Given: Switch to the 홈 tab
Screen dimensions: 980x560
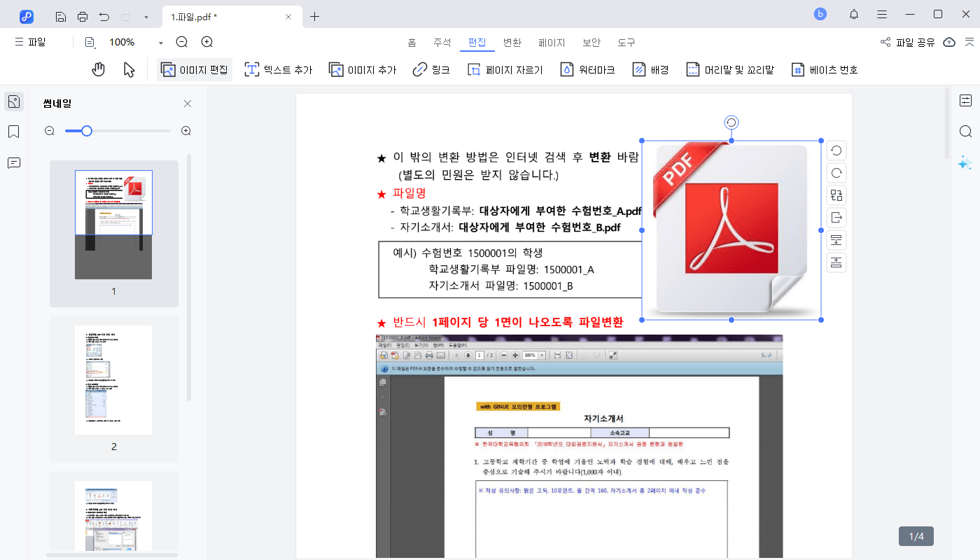Looking at the screenshot, I should 412,42.
